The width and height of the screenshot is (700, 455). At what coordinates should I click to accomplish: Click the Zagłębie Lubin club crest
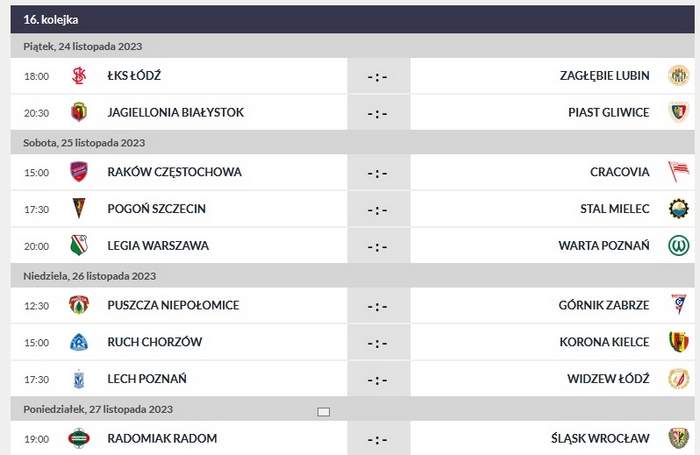679,75
